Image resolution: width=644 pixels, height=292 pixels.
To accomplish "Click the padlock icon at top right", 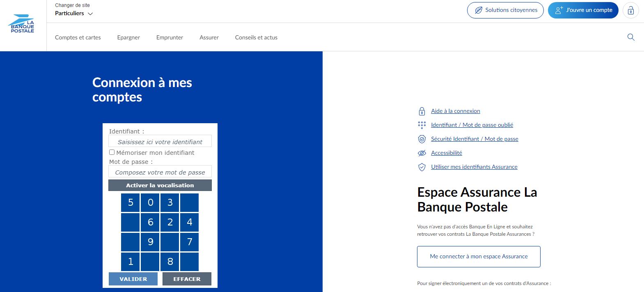I will tap(631, 10).
